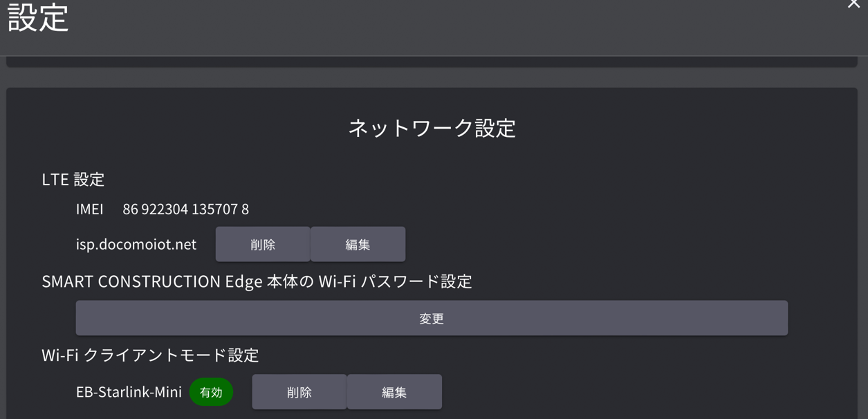
Task: Click the 設定 page title
Action: tap(38, 18)
